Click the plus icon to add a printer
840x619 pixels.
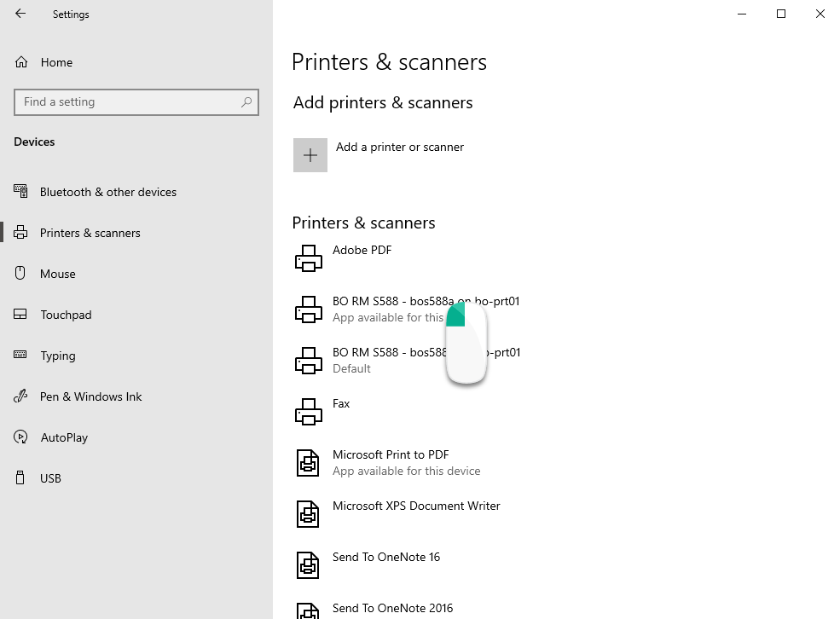click(310, 154)
